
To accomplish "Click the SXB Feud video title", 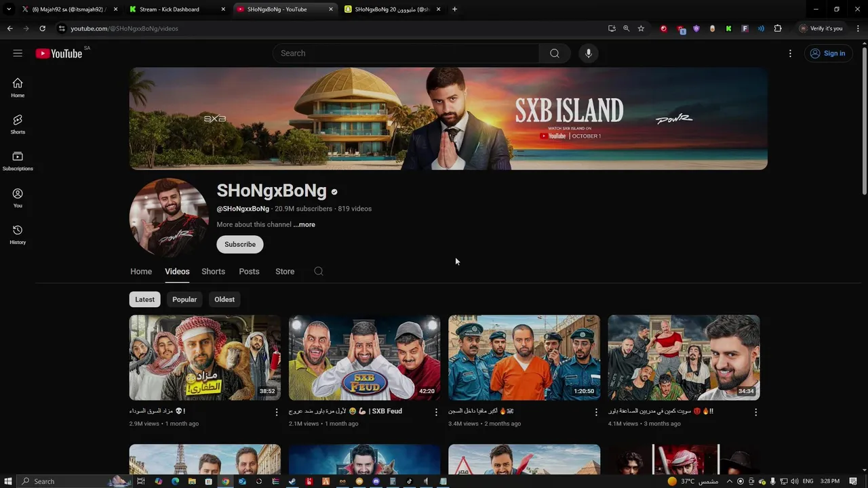I will click(345, 411).
